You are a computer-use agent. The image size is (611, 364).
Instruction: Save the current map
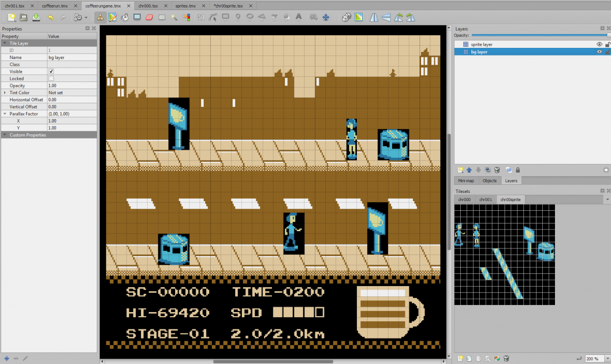tap(36, 17)
